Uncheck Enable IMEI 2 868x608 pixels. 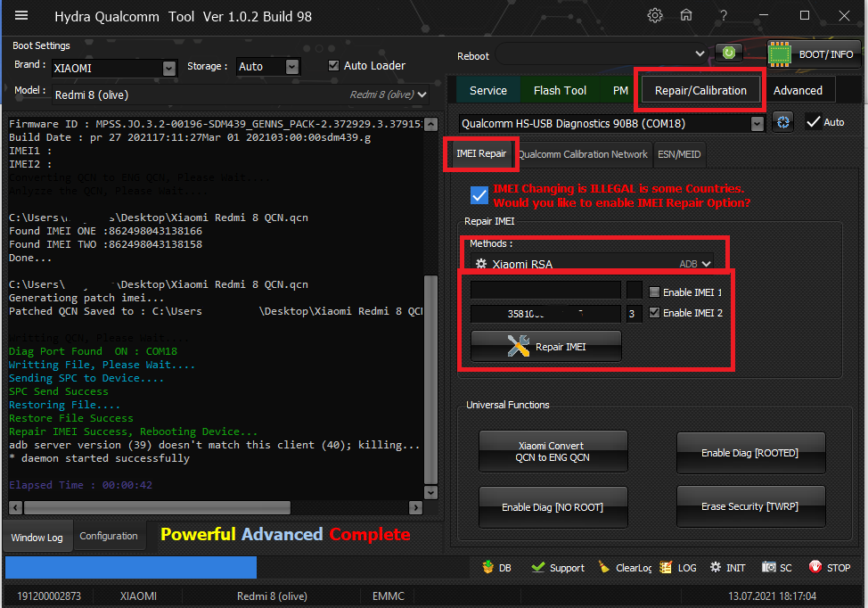pos(654,312)
